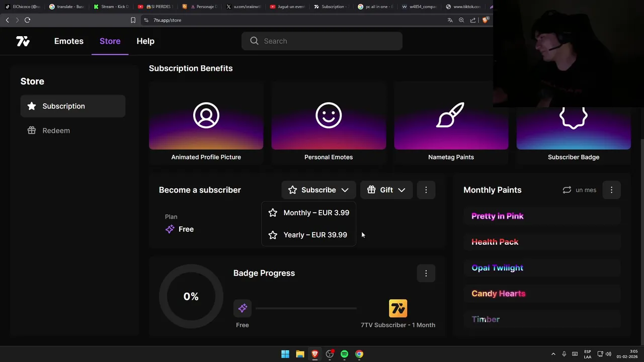Click the Redeem gift icon in sidebar
Screen dimensions: 644x362
(x=32, y=130)
